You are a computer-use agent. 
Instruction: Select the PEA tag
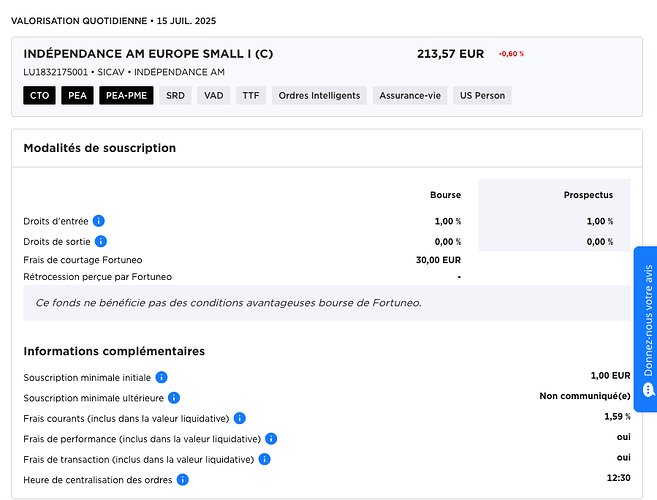[78, 96]
